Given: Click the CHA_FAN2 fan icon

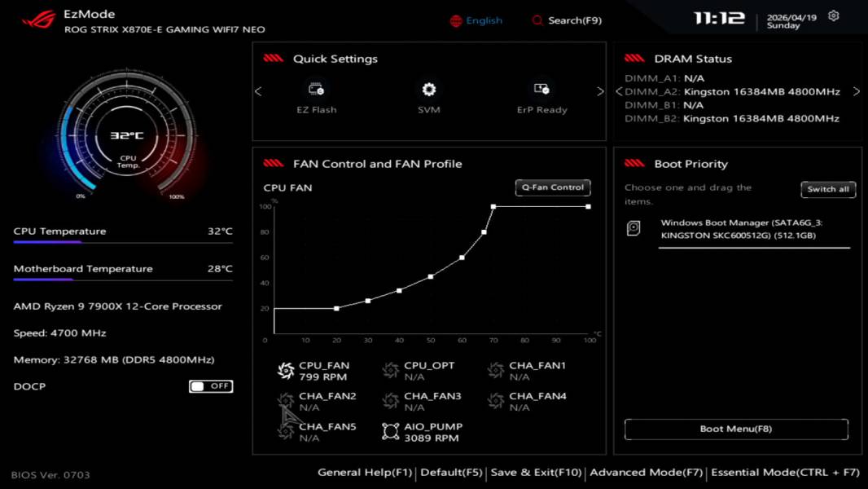Looking at the screenshot, I should 286,401.
